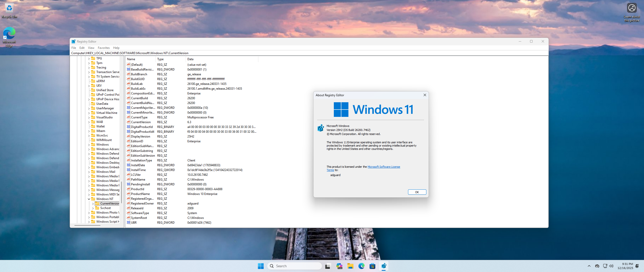Click the Task View taskbar icon
This screenshot has width=644, height=272.
coord(328,266)
